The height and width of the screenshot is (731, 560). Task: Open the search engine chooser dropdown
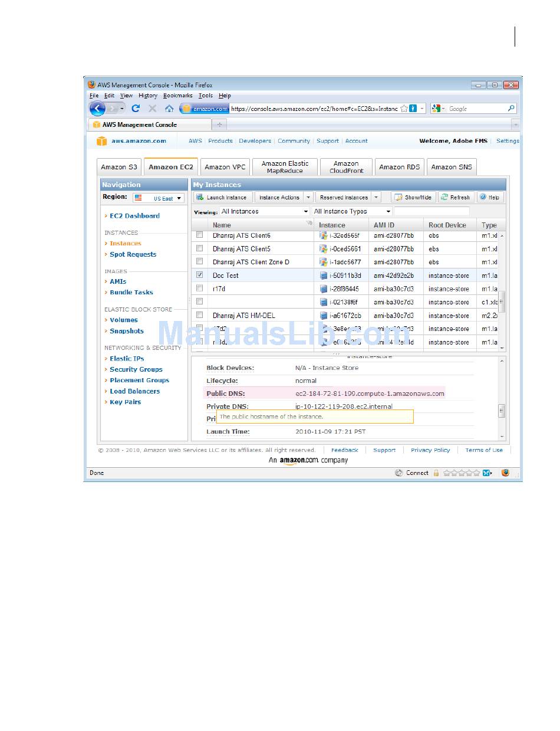pos(438,109)
